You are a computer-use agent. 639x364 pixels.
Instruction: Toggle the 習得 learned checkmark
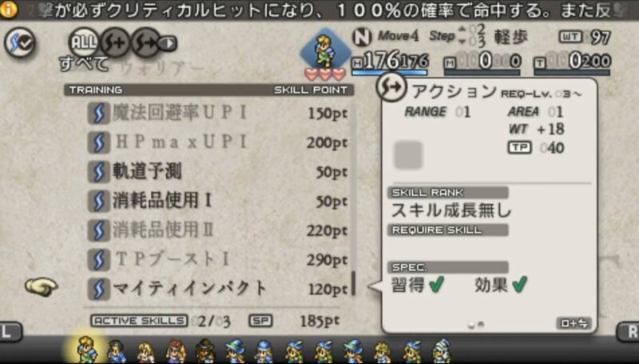[x=436, y=285]
